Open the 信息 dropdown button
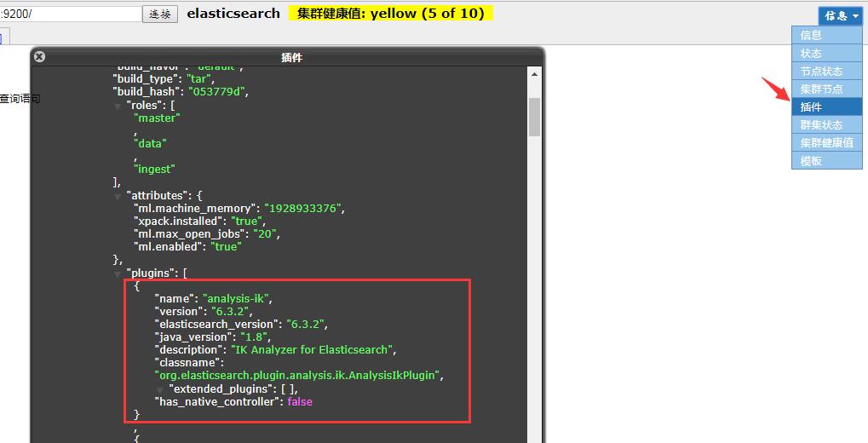This screenshot has width=868, height=443. tap(841, 15)
